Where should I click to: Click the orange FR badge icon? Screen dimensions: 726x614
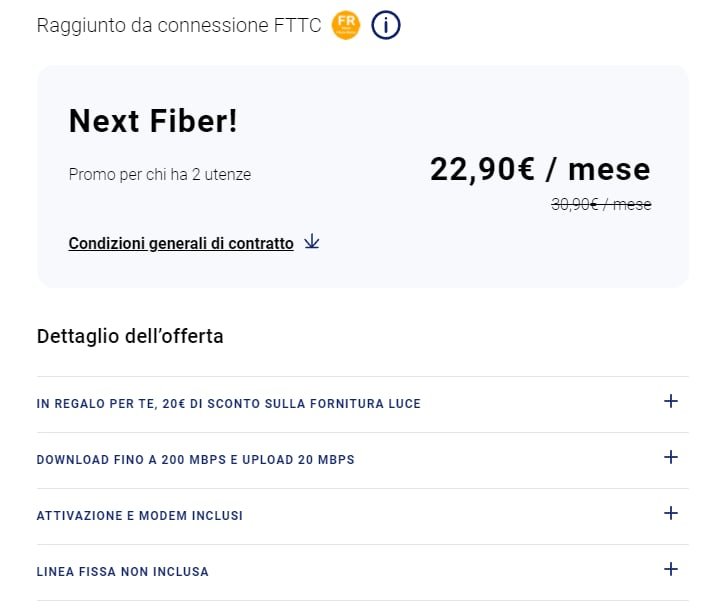coord(346,25)
